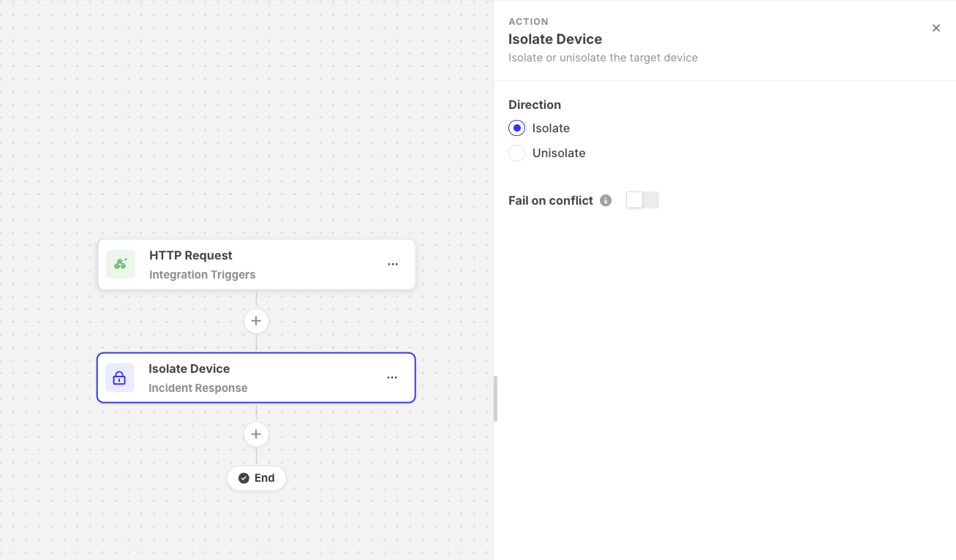Select the Isolate Device node title

point(189,368)
